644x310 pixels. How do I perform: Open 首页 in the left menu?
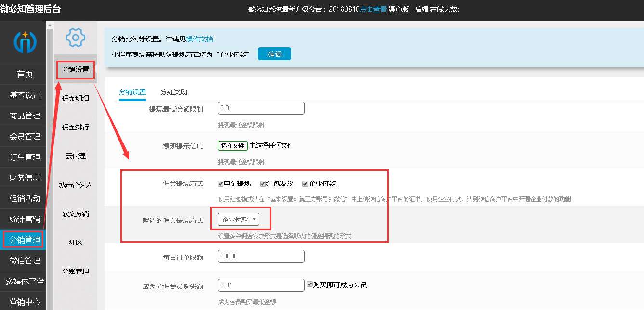[x=25, y=74]
